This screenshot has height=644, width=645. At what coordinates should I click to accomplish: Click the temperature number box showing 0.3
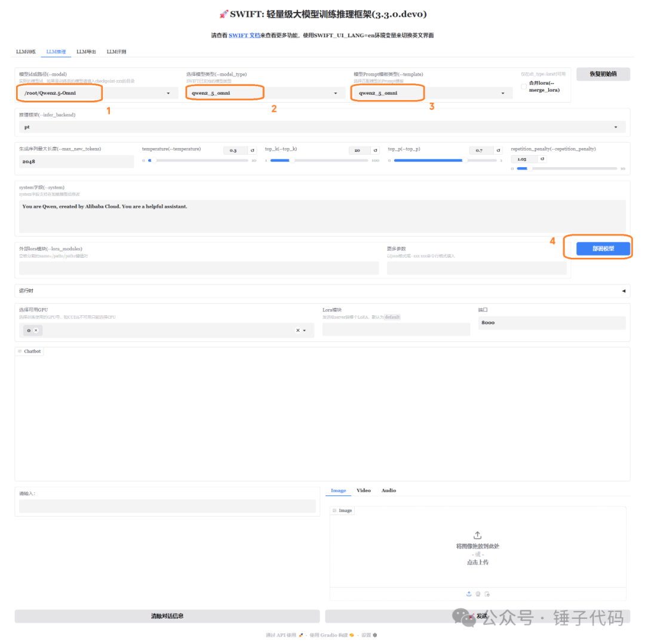tap(236, 150)
